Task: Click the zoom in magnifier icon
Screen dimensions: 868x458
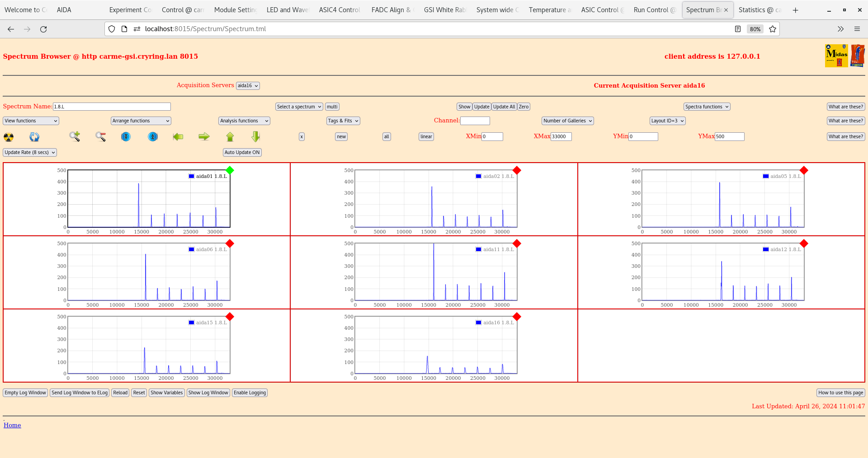Action: 75,136
